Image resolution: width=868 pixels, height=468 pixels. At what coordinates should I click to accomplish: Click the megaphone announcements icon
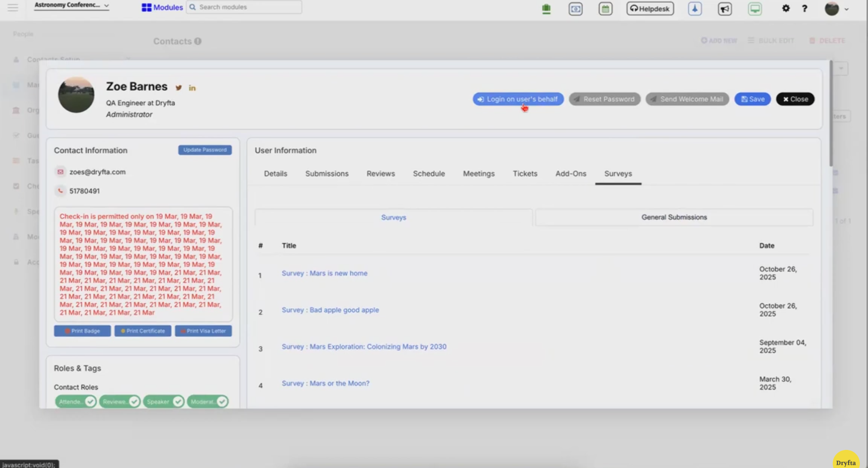point(724,9)
